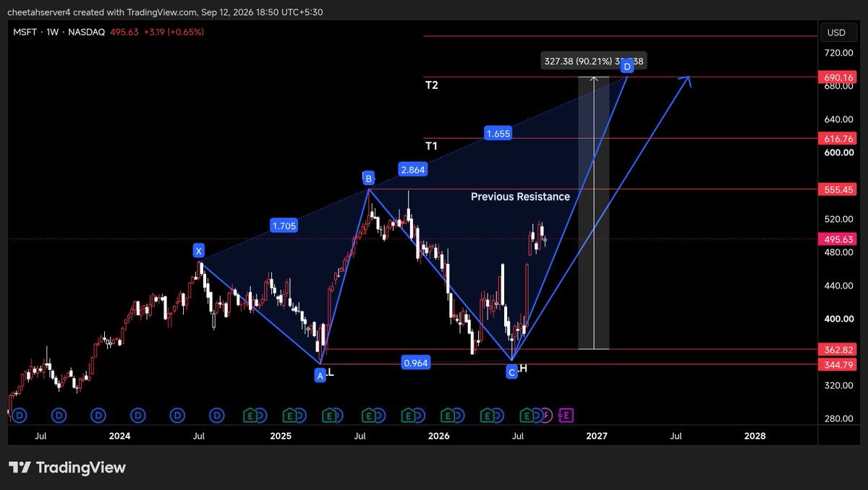
Task: Click the 280.00 price scale value
Action: coord(838,418)
